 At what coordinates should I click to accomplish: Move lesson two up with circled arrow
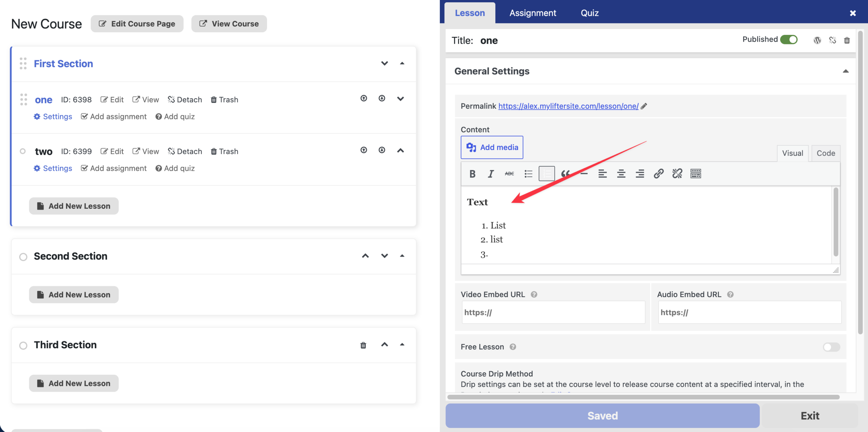pyautogui.click(x=364, y=150)
